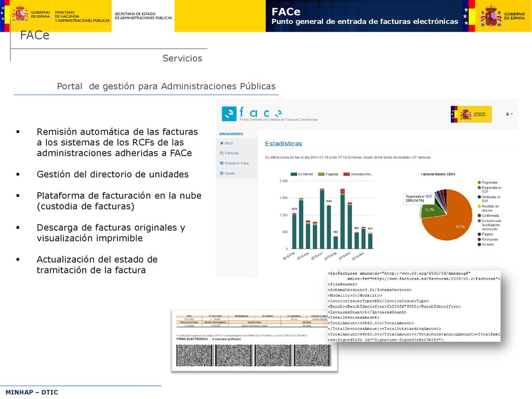Viewport: 532px width, 399px height.
Task: Click the Gobierno de España crest at top right
Action: click(x=490, y=16)
